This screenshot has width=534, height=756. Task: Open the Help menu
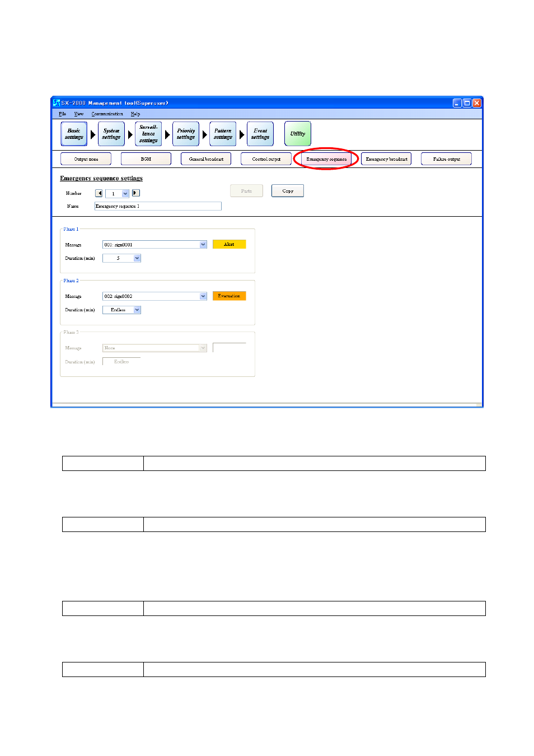pyautogui.click(x=135, y=114)
